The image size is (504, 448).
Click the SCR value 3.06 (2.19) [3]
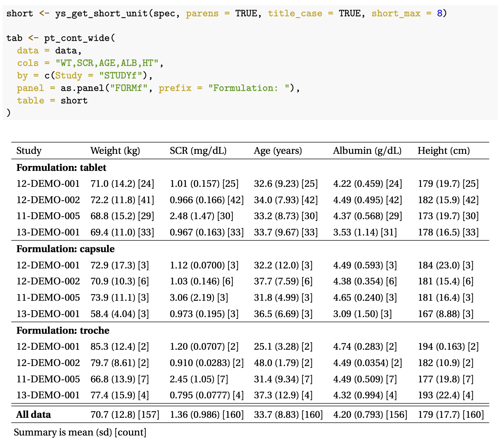199,298
